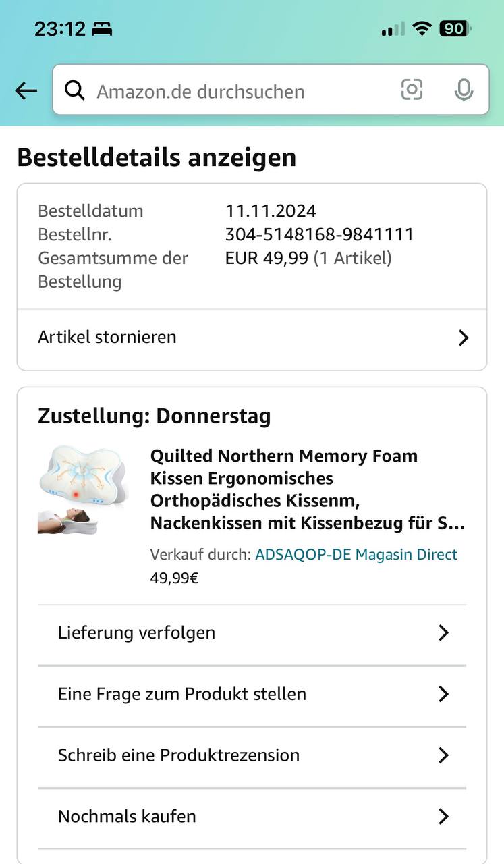This screenshot has height=864, width=504.
Task: Select Lieferung verfolgen menu item
Action: tap(137, 633)
